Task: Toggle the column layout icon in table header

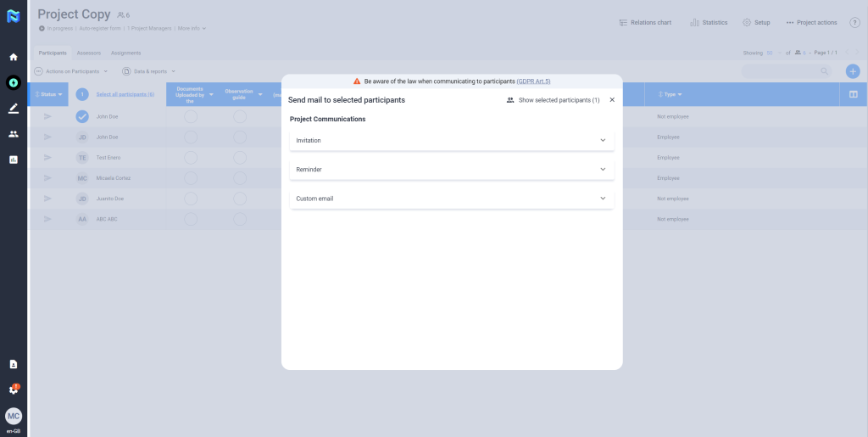Action: pyautogui.click(x=853, y=94)
